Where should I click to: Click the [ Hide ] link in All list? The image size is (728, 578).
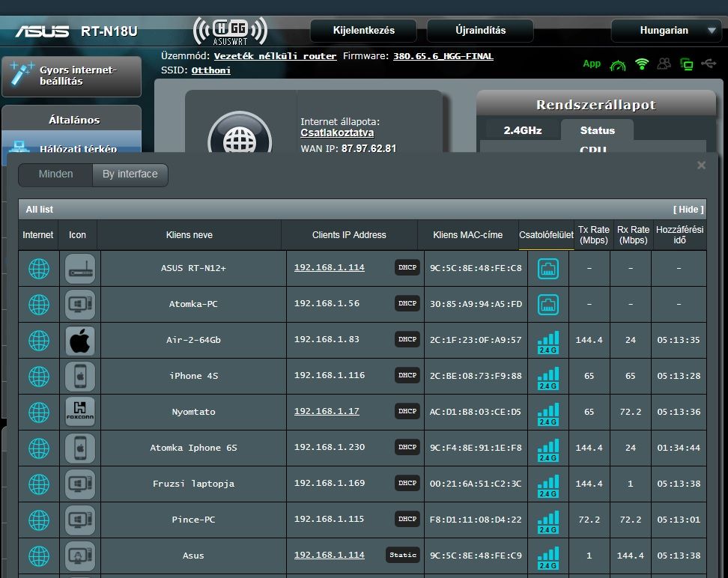tap(688, 210)
